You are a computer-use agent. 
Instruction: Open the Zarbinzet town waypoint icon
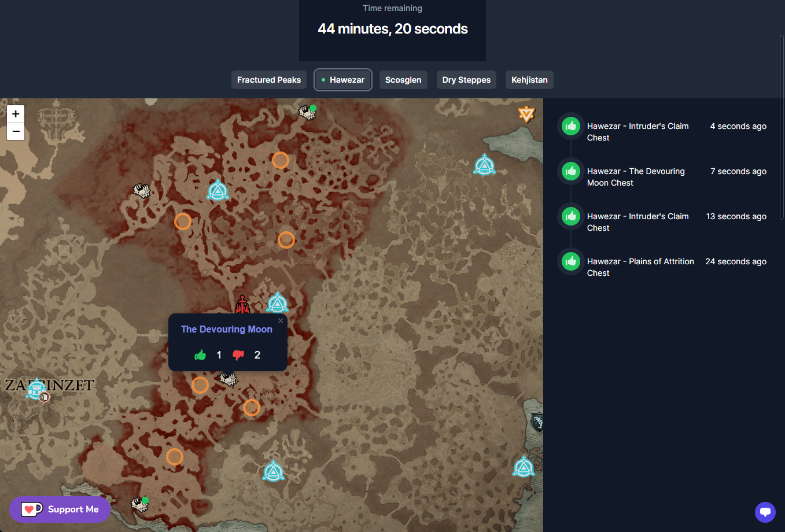tap(36, 389)
